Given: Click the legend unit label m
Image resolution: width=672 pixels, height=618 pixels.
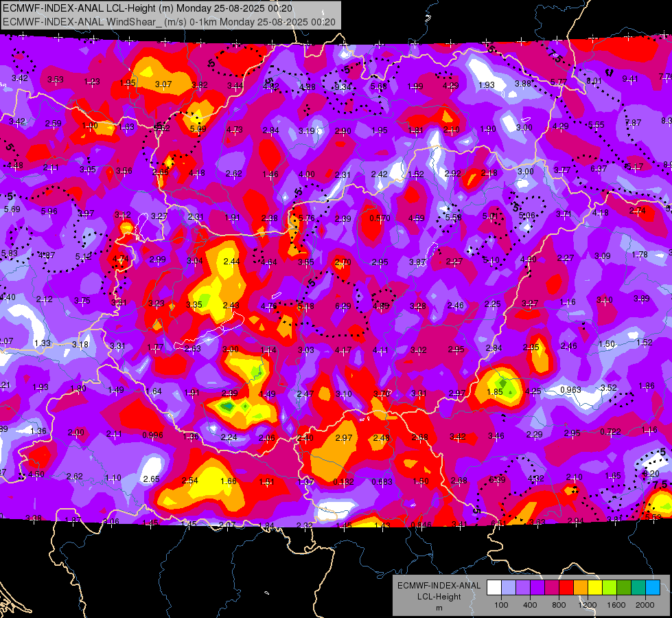Looking at the screenshot, I should point(439,608).
